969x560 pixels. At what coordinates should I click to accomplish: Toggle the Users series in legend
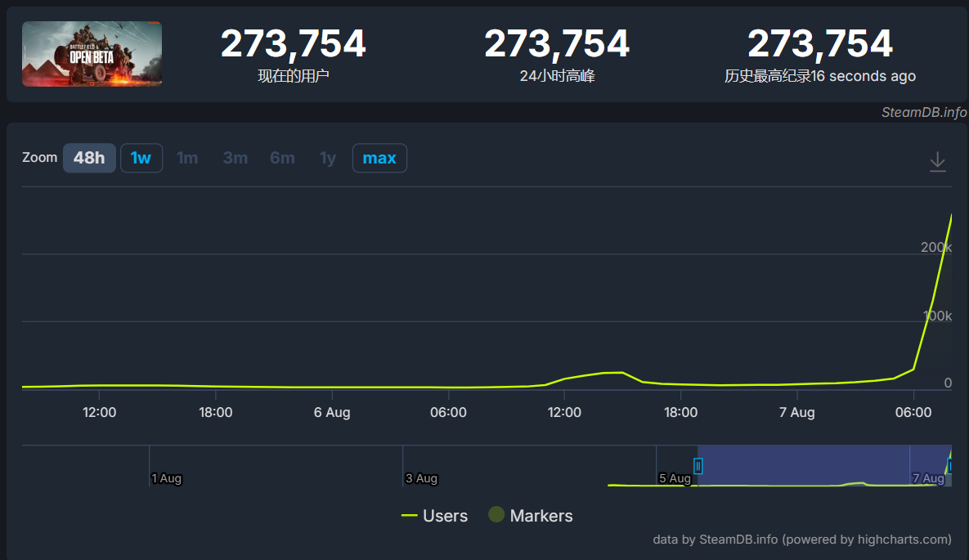coord(434,516)
